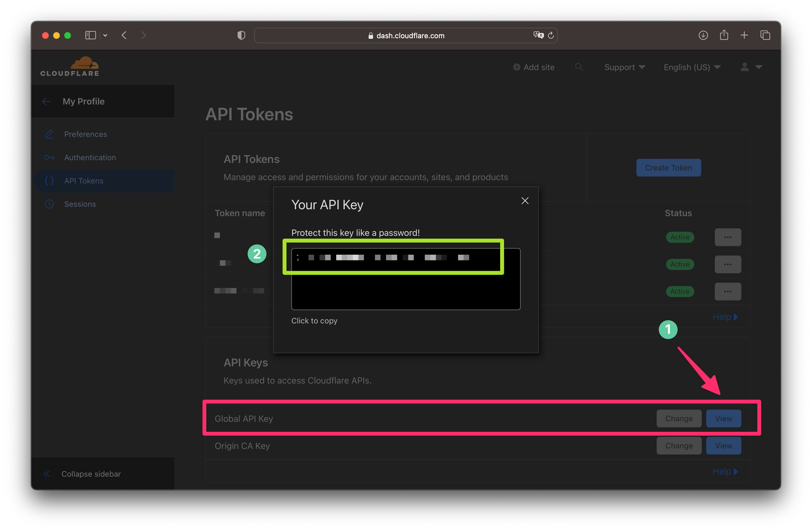Click Create Token button

668,168
